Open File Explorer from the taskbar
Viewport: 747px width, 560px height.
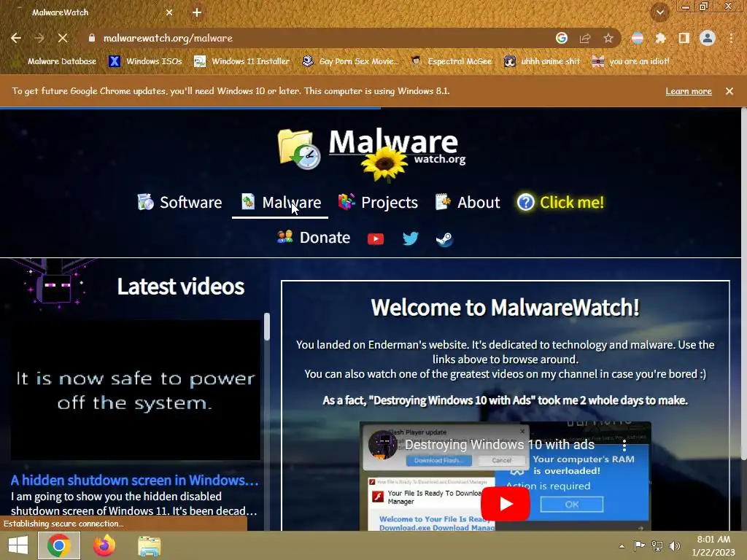tap(149, 546)
